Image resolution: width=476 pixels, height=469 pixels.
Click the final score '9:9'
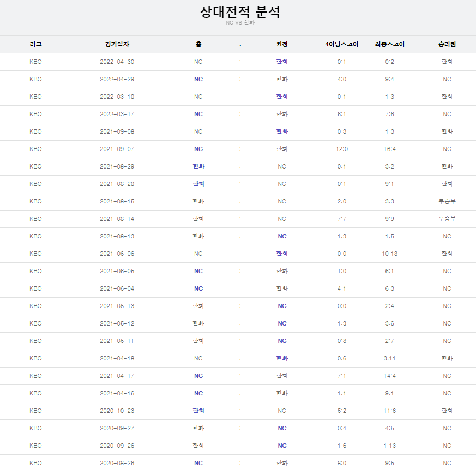(x=389, y=219)
